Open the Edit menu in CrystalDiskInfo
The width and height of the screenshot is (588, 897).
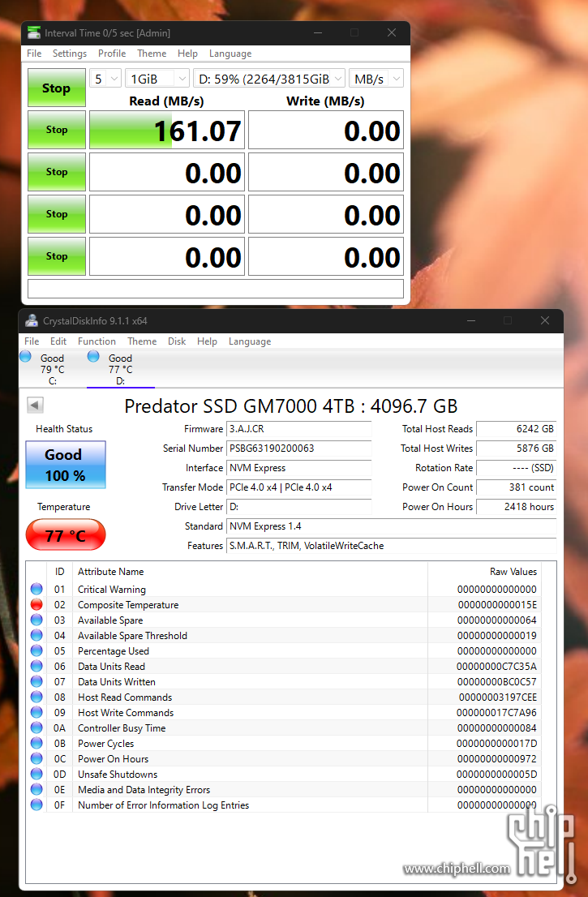(58, 341)
